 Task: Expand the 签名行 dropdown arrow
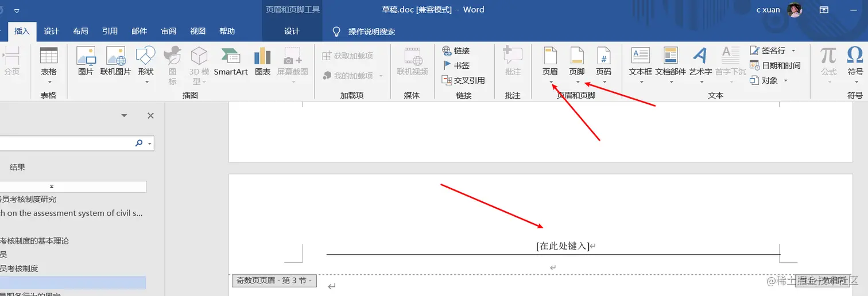click(793, 50)
